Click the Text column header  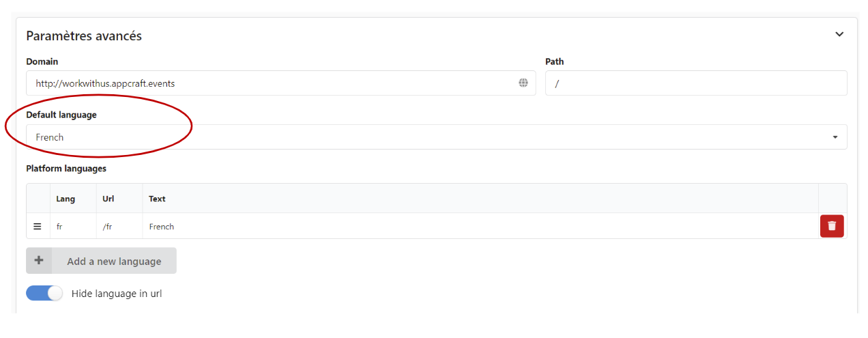coord(157,199)
